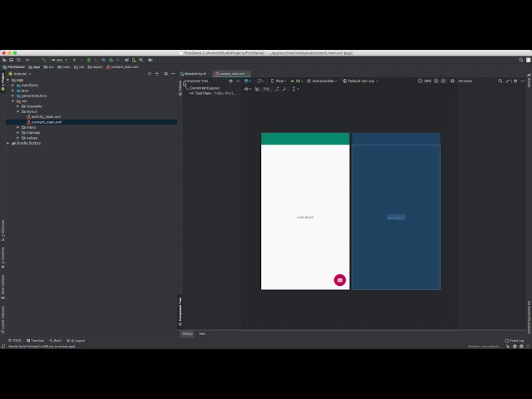
Task: Open the Profiler toolbar icon
Action: click(103, 60)
